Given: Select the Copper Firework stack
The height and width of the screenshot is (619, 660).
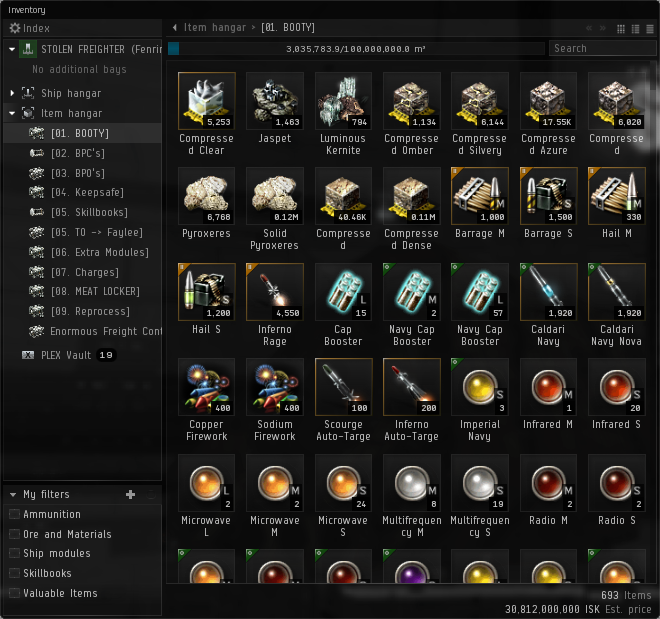Looking at the screenshot, I should coord(206,387).
